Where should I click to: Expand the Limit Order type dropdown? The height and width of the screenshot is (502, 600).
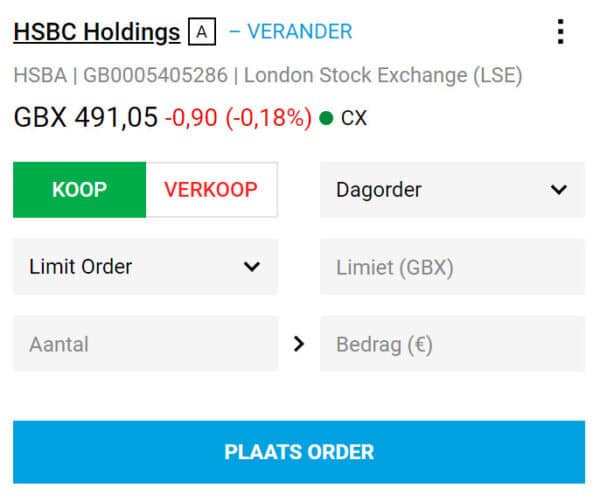point(145,267)
